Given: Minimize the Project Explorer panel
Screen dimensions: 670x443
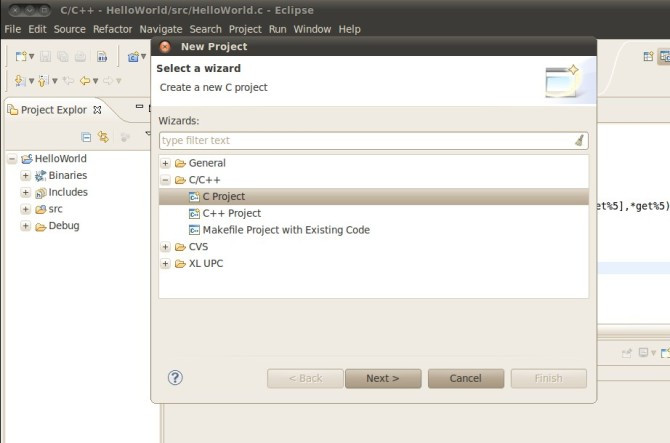Looking at the screenshot, I should pos(139,106).
